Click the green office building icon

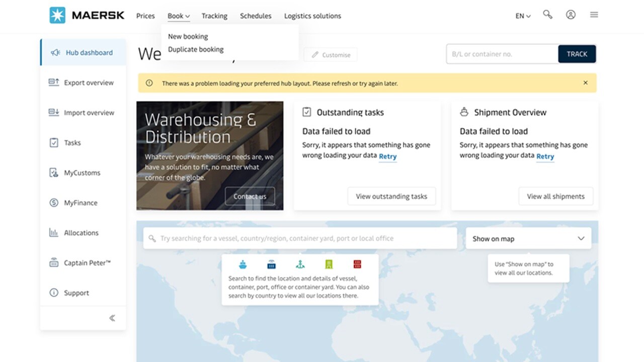point(329,264)
